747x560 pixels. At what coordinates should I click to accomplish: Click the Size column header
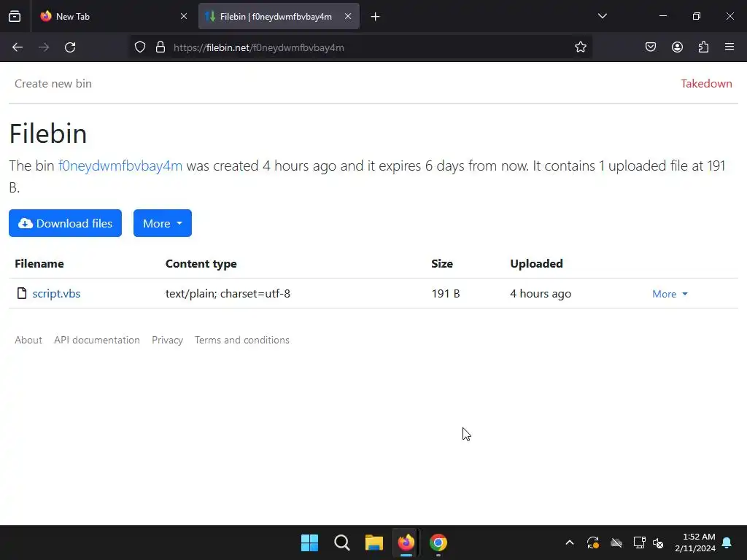coord(442,264)
